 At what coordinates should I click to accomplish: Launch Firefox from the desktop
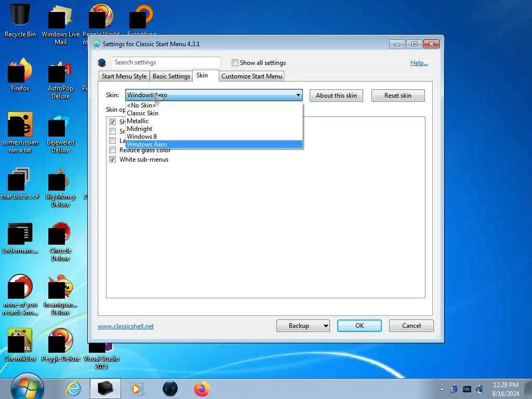pos(20,75)
